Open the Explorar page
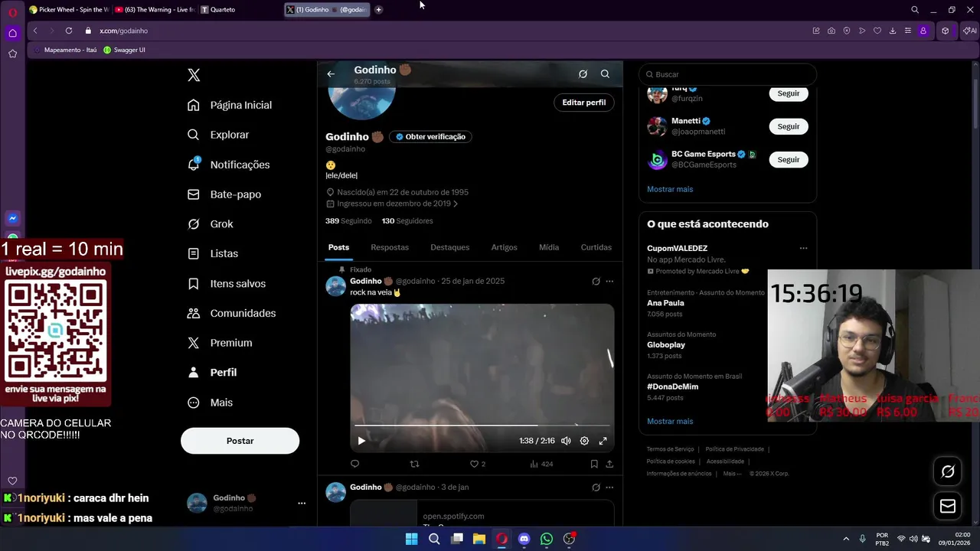The height and width of the screenshot is (551, 980). point(219,135)
